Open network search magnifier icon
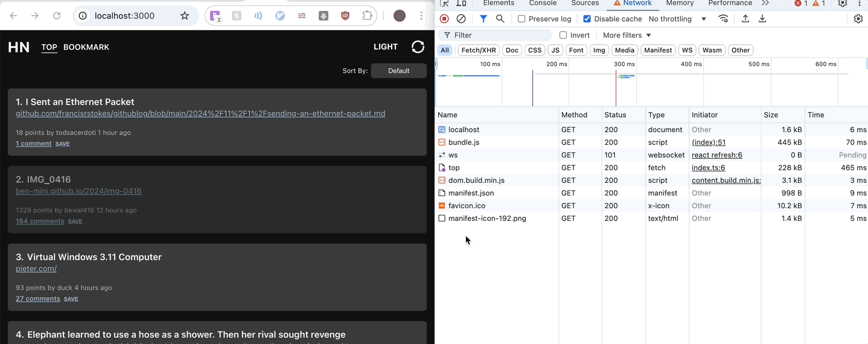Image resolution: width=868 pixels, height=344 pixels. (x=500, y=19)
